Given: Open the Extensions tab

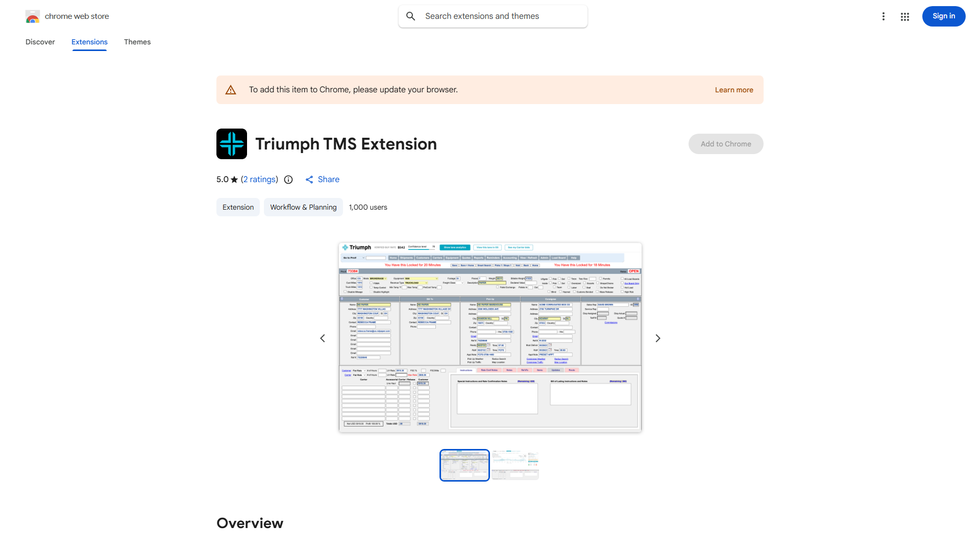Looking at the screenshot, I should (x=89, y=42).
